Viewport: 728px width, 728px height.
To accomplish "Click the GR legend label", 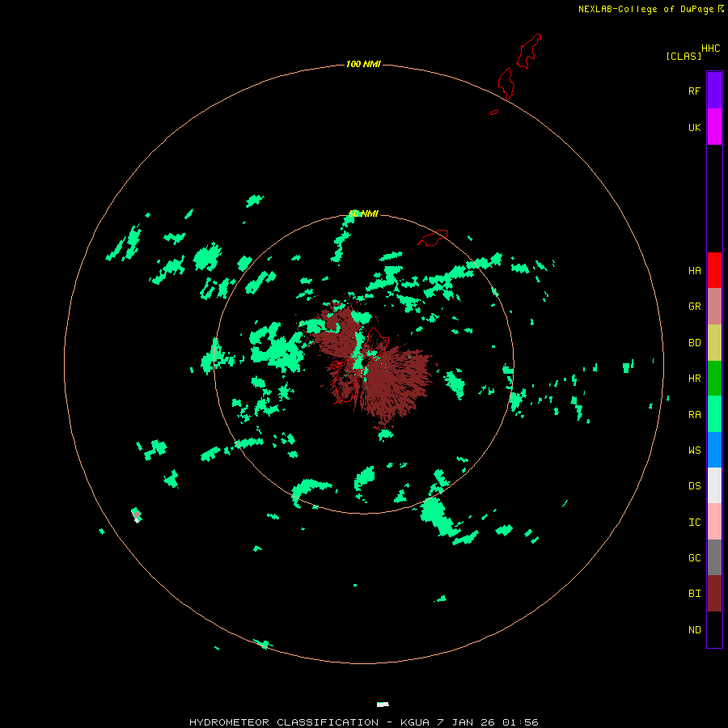I will 694,307.
